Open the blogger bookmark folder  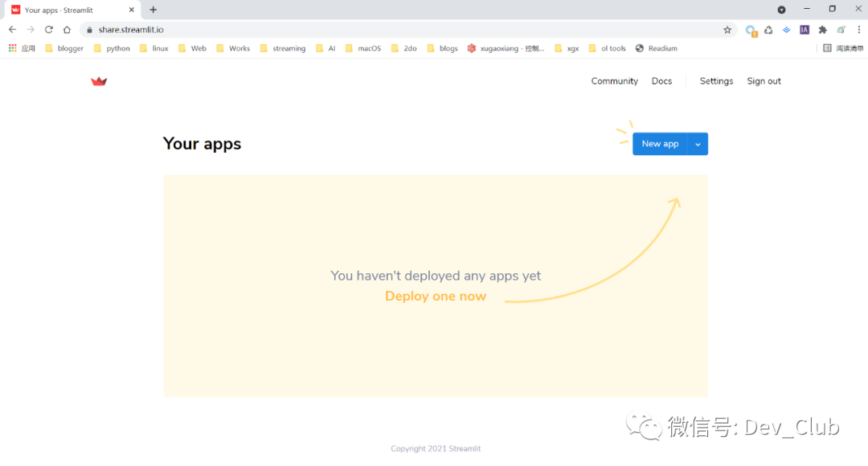(x=64, y=48)
